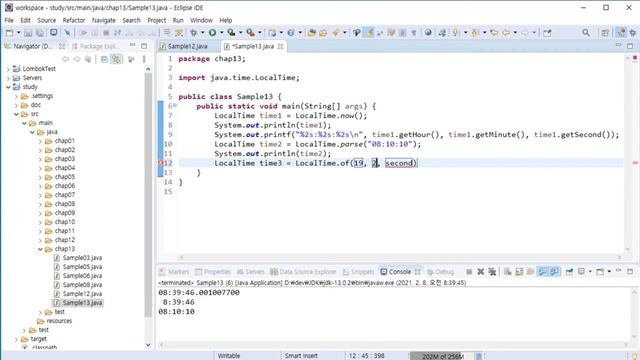The width and height of the screenshot is (640, 360).
Task: Switch to the Sample12.java editor tab
Action: click(187, 46)
